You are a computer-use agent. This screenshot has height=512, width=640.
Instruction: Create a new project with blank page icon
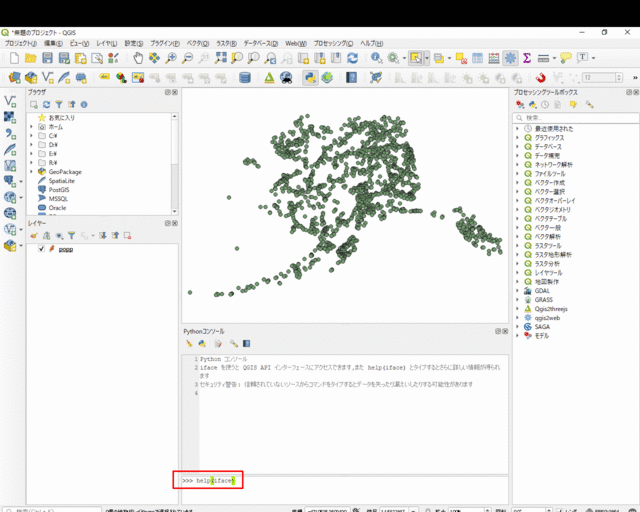(14, 58)
